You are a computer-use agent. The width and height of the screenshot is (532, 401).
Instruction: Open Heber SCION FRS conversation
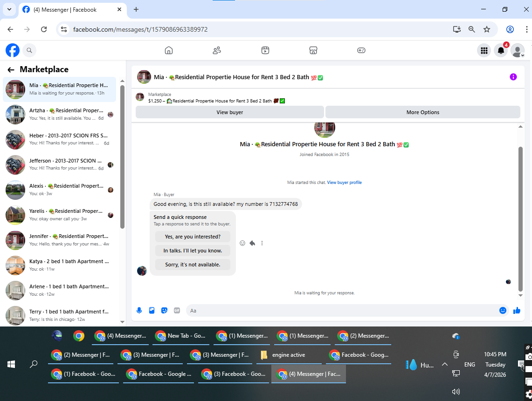[59, 139]
